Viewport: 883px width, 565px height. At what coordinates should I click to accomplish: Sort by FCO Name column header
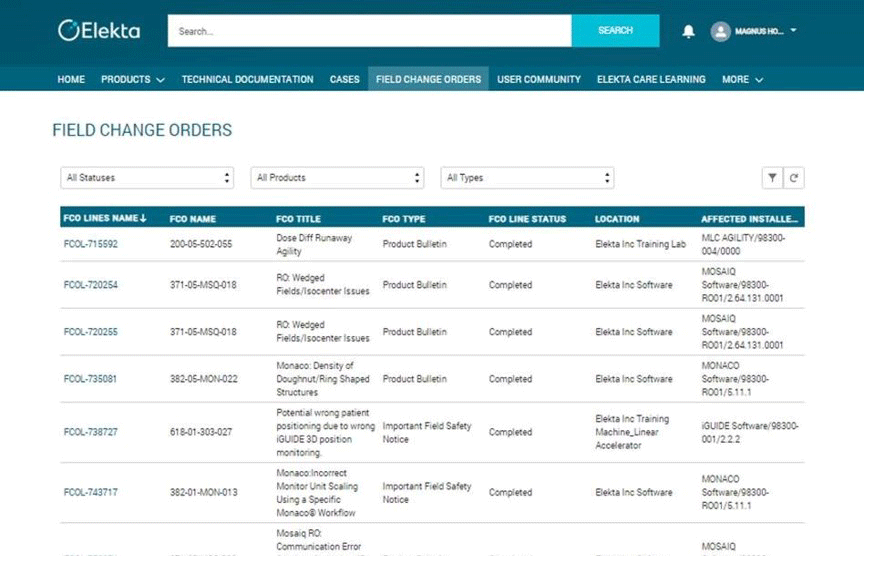coord(193,219)
